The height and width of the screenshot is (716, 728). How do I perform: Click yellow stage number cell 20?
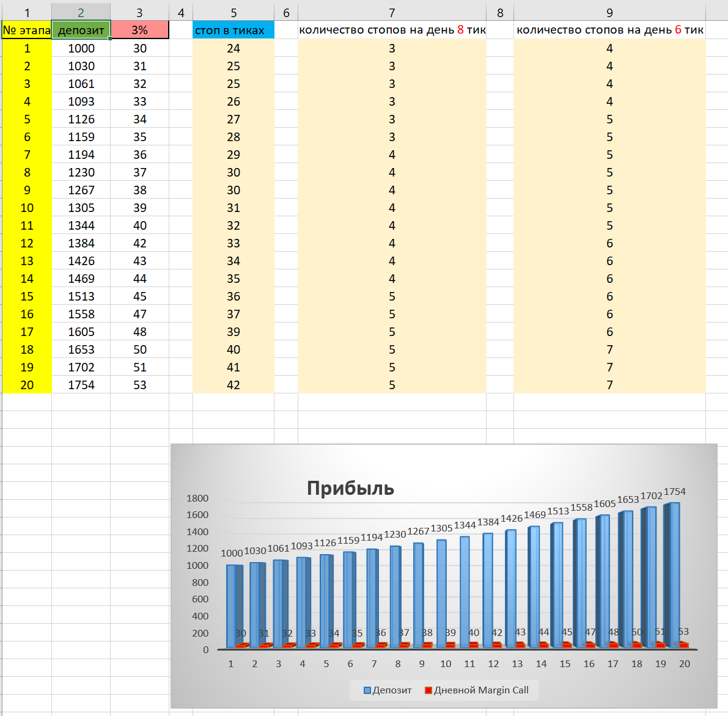(x=27, y=385)
